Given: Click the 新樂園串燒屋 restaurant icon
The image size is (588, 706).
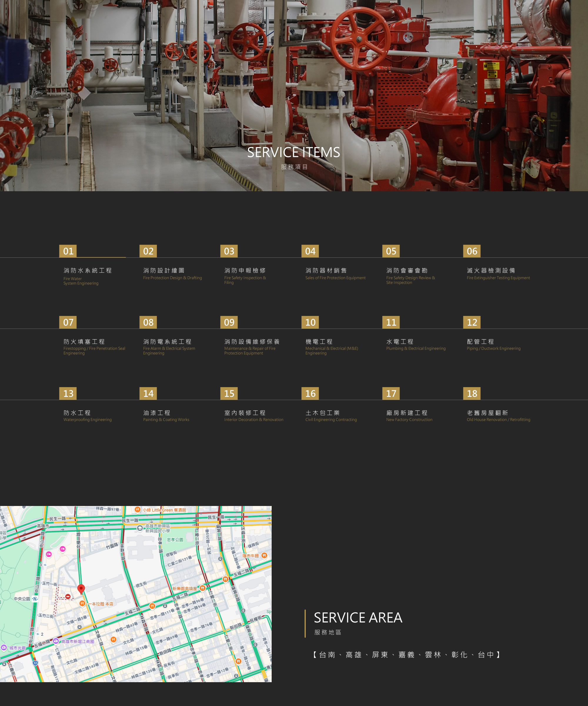Looking at the screenshot, I should click(x=202, y=588).
